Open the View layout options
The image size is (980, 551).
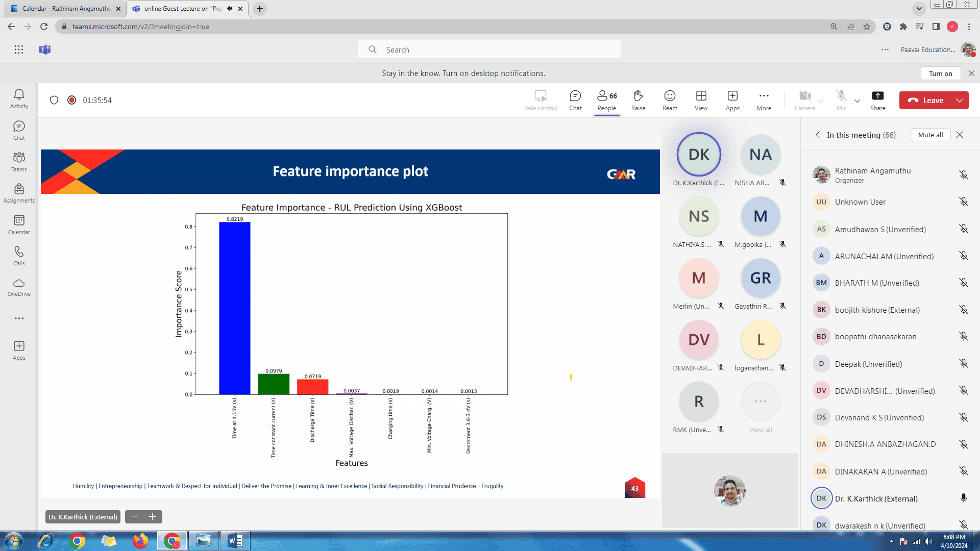coord(701,100)
